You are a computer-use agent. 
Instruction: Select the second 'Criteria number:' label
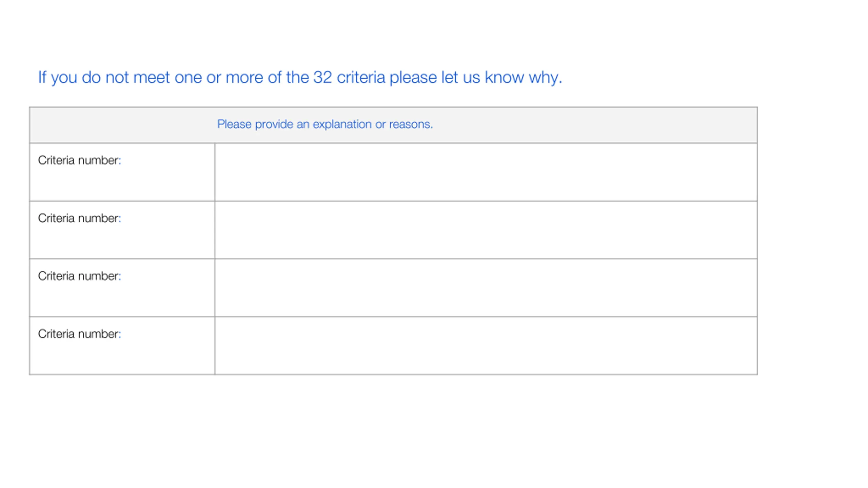(x=79, y=218)
